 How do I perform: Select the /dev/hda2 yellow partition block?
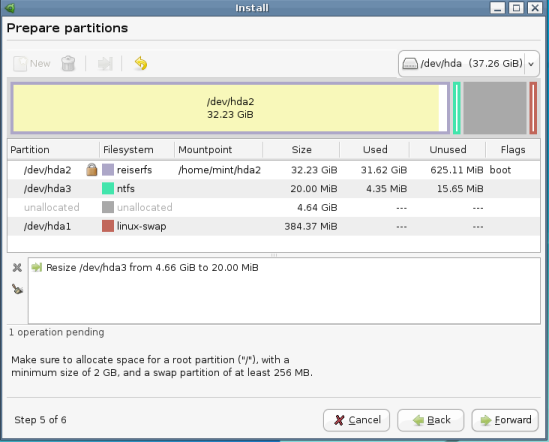coord(230,108)
